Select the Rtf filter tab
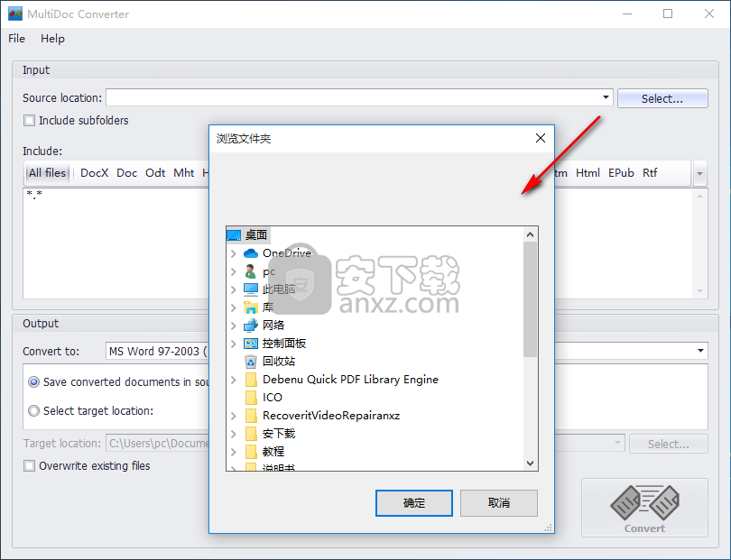The height and width of the screenshot is (560, 731). click(x=650, y=173)
